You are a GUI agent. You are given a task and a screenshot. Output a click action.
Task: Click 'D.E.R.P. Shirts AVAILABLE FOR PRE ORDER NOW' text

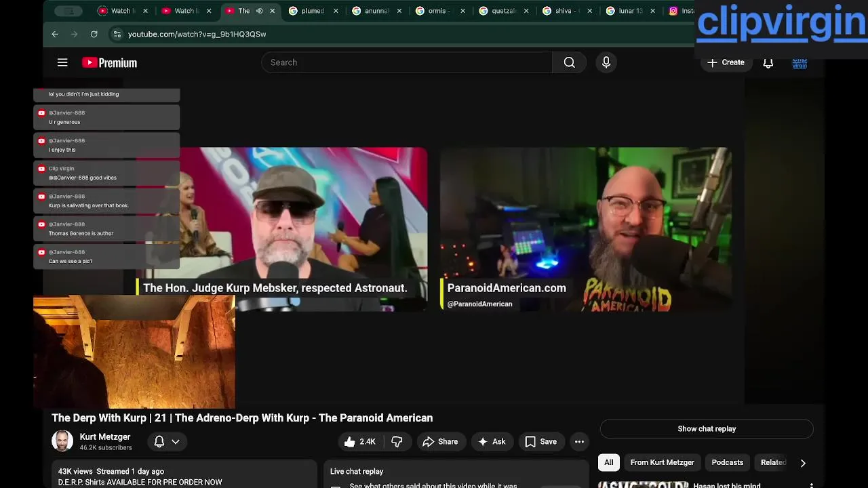(140, 483)
